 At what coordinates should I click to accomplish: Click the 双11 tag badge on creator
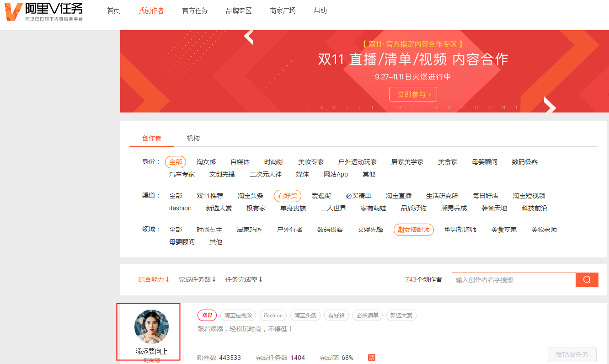tap(207, 316)
